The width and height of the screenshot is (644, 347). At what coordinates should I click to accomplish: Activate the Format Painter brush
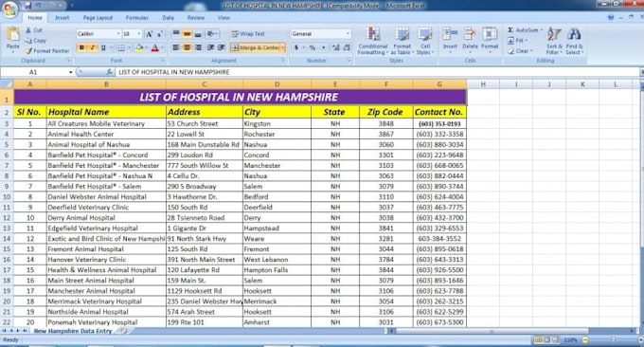click(28, 51)
